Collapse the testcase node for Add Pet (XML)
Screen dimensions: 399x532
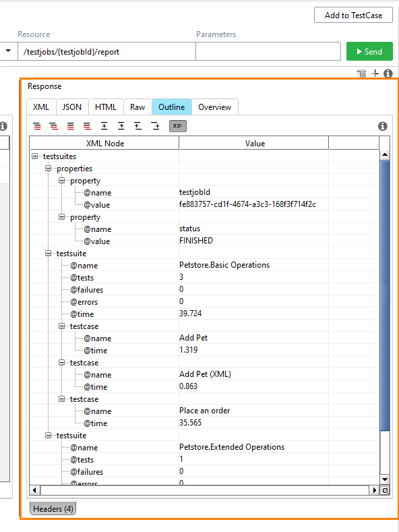(x=62, y=362)
